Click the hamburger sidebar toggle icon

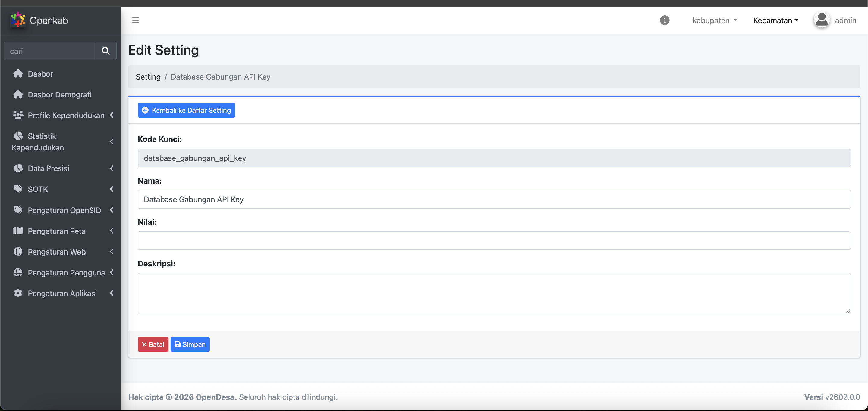[135, 20]
